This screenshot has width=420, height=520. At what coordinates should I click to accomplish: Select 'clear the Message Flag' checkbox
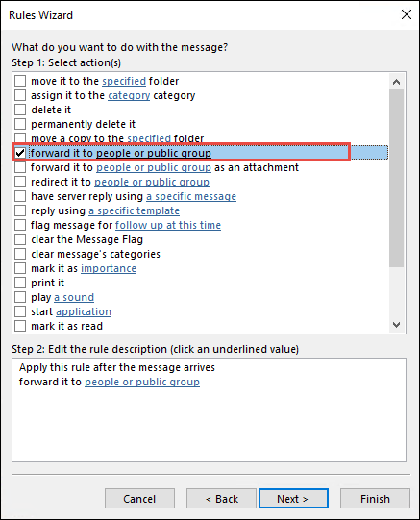coord(20,239)
